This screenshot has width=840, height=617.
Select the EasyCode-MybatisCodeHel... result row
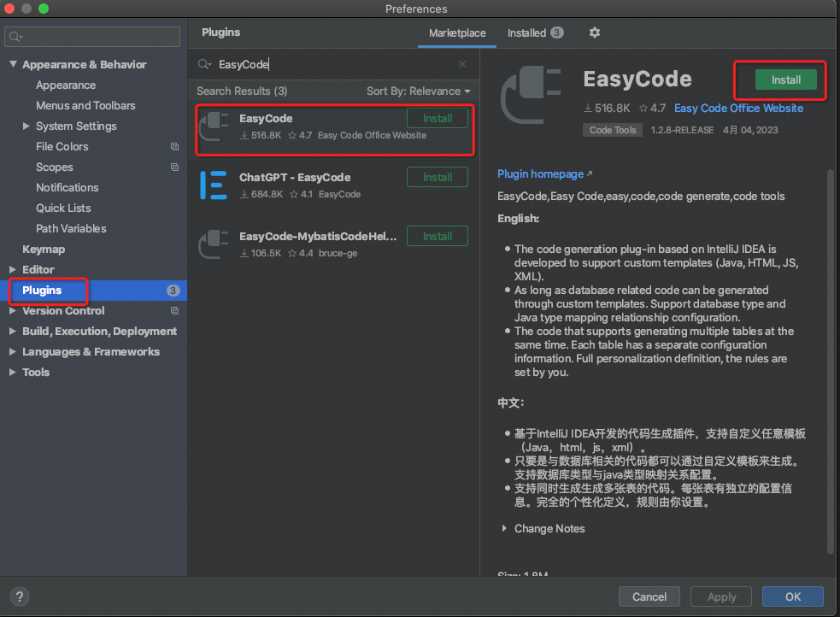point(333,244)
